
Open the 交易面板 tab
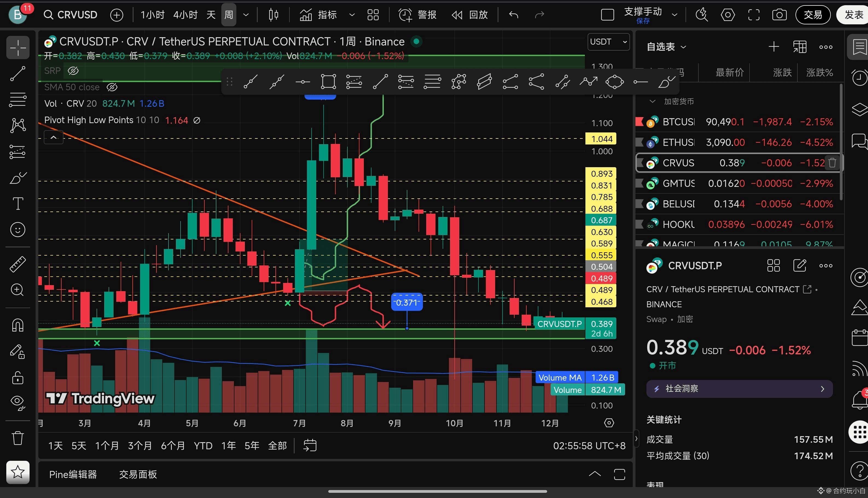pyautogui.click(x=138, y=474)
